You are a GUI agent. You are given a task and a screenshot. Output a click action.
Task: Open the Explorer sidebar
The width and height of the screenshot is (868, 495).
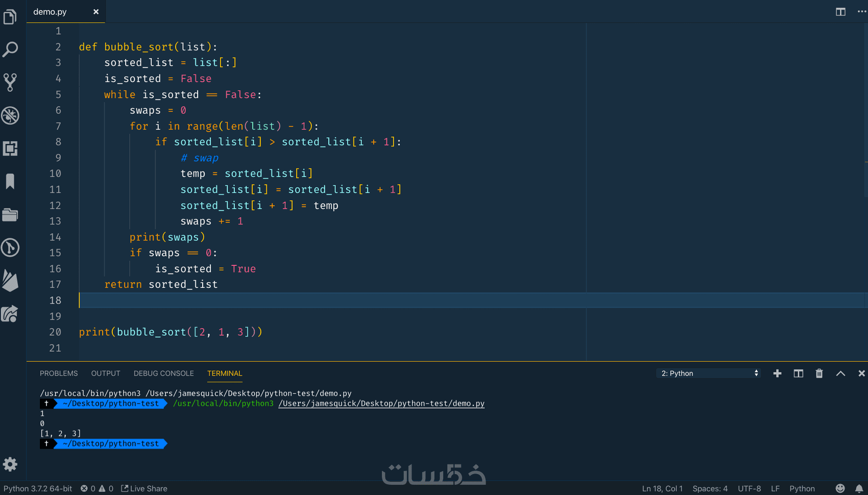pos(11,16)
